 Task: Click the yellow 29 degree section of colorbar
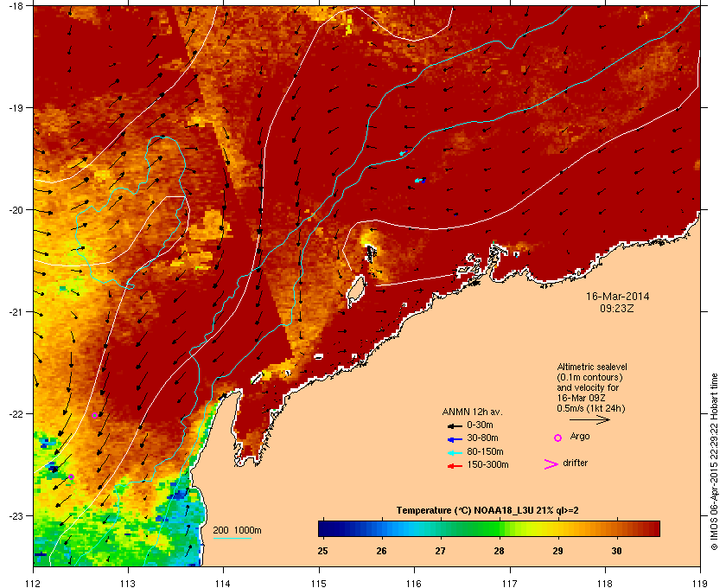(557, 528)
